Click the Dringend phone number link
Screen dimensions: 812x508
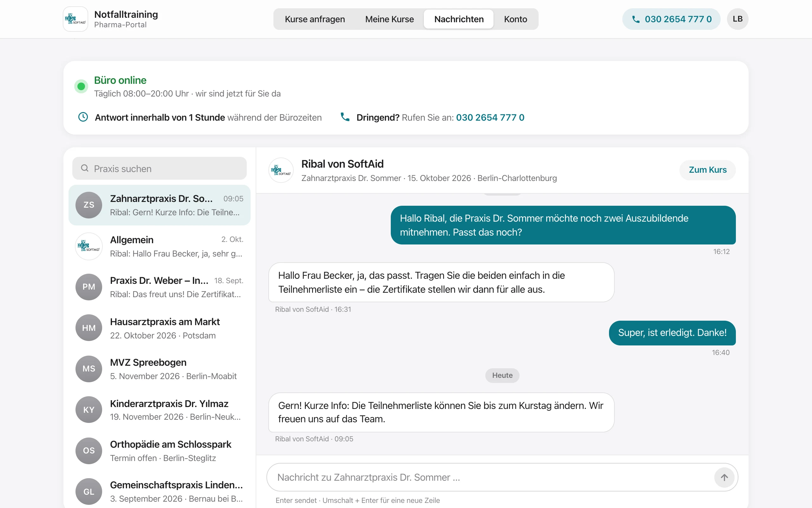(490, 117)
